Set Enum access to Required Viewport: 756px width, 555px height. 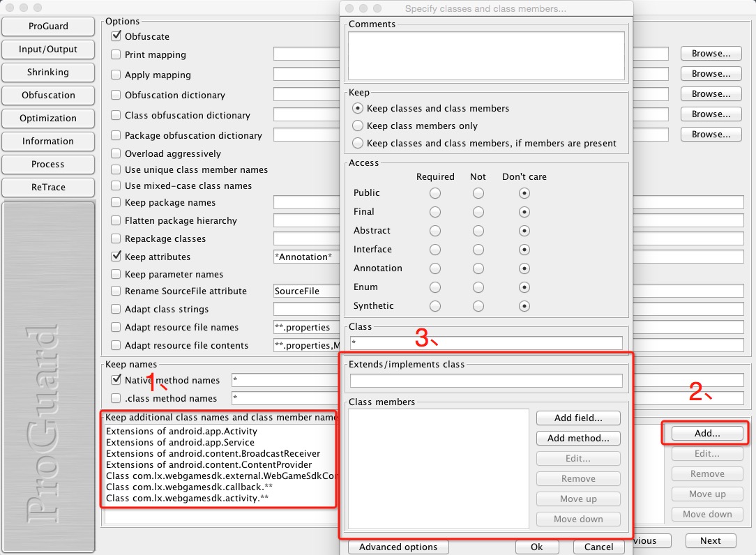[x=435, y=287]
